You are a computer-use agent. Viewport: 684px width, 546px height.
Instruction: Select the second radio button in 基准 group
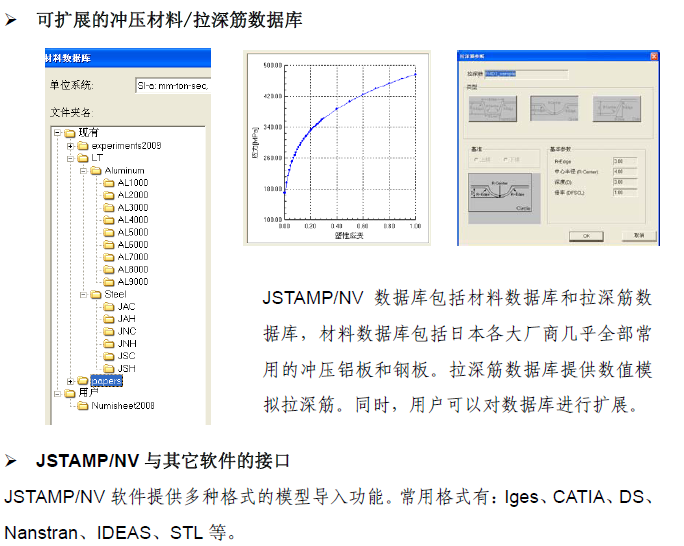[x=506, y=160]
